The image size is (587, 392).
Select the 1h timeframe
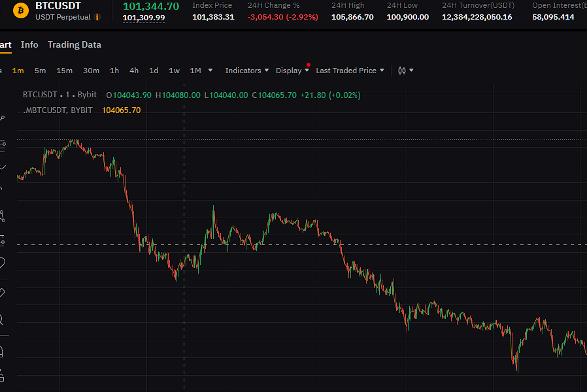pyautogui.click(x=114, y=71)
